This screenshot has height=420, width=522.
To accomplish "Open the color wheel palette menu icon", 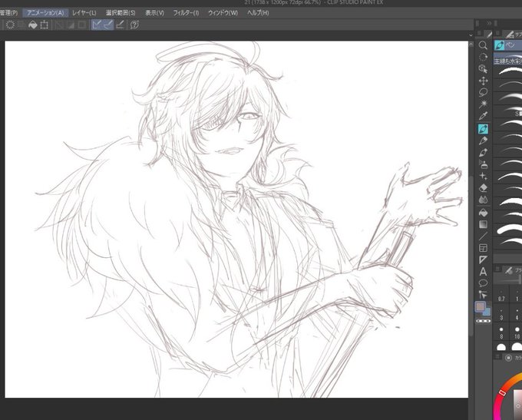I will pos(497,357).
